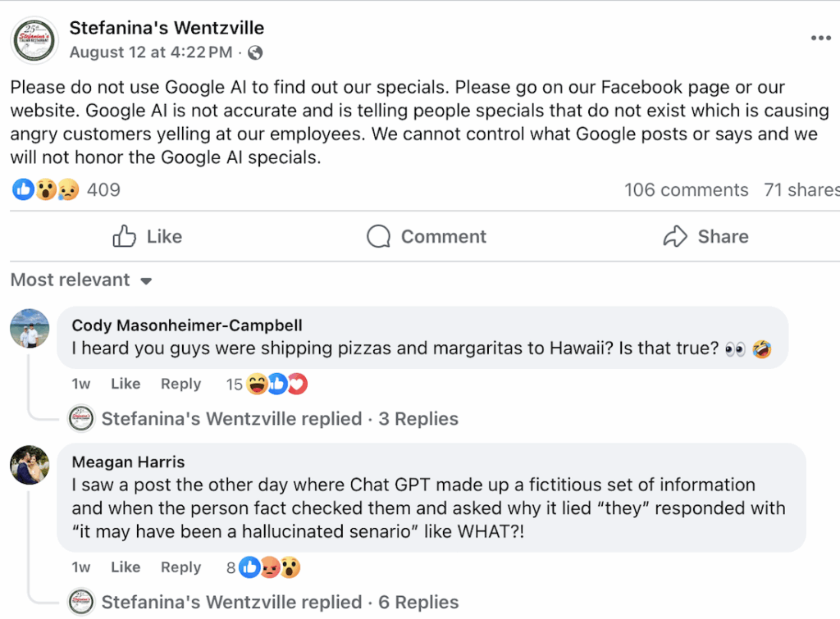Like Cody Masonheimer-Campbell's comment

[x=126, y=384]
